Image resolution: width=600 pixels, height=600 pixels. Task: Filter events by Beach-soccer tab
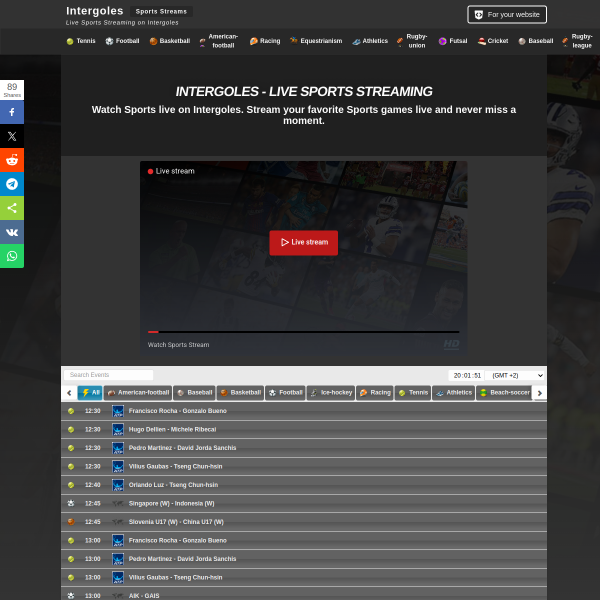[504, 393]
